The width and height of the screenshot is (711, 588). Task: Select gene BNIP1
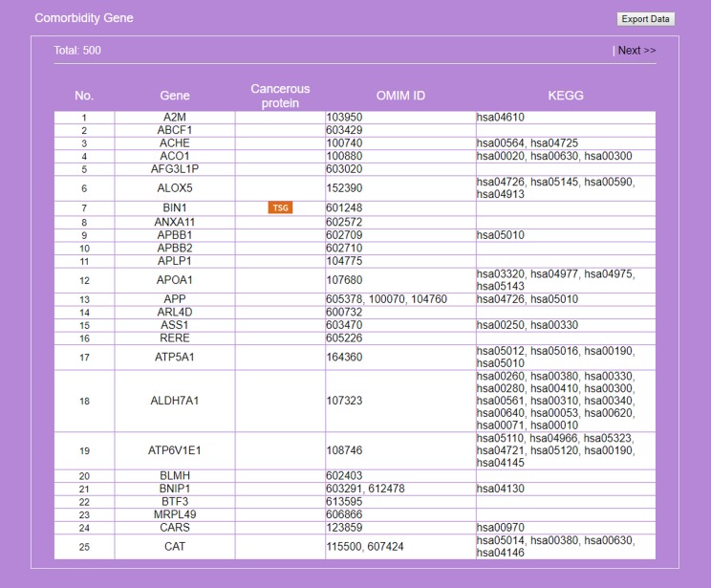175,489
